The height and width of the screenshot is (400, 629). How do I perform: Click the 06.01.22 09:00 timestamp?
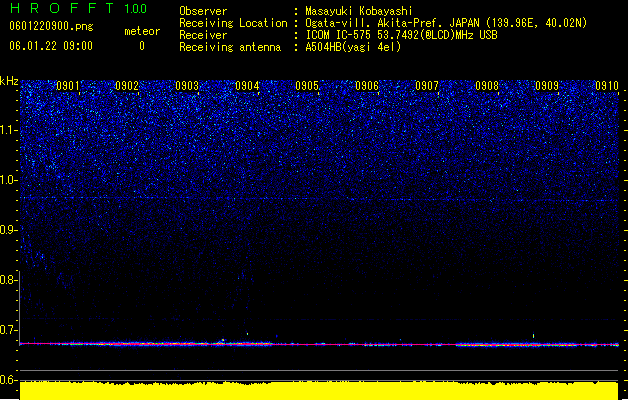tap(51, 46)
